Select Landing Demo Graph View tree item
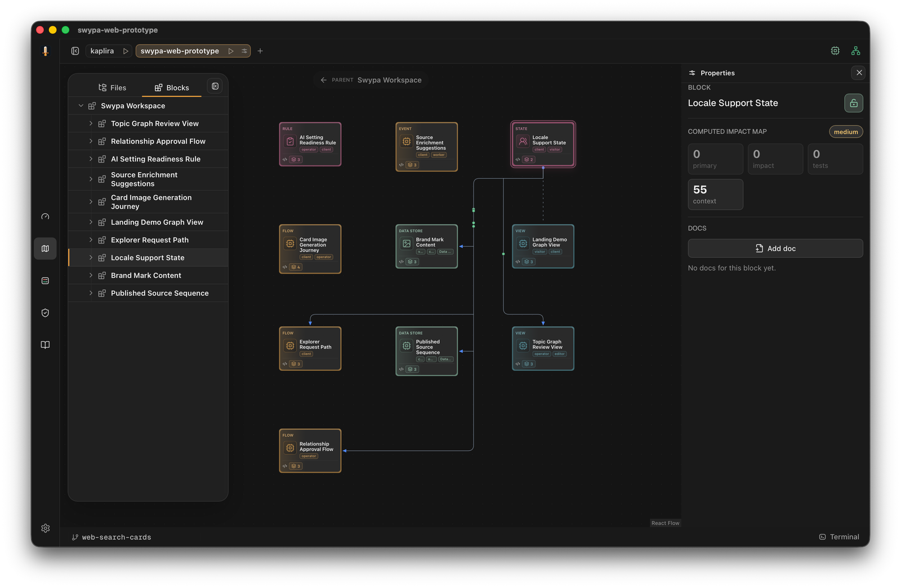 (x=148, y=222)
